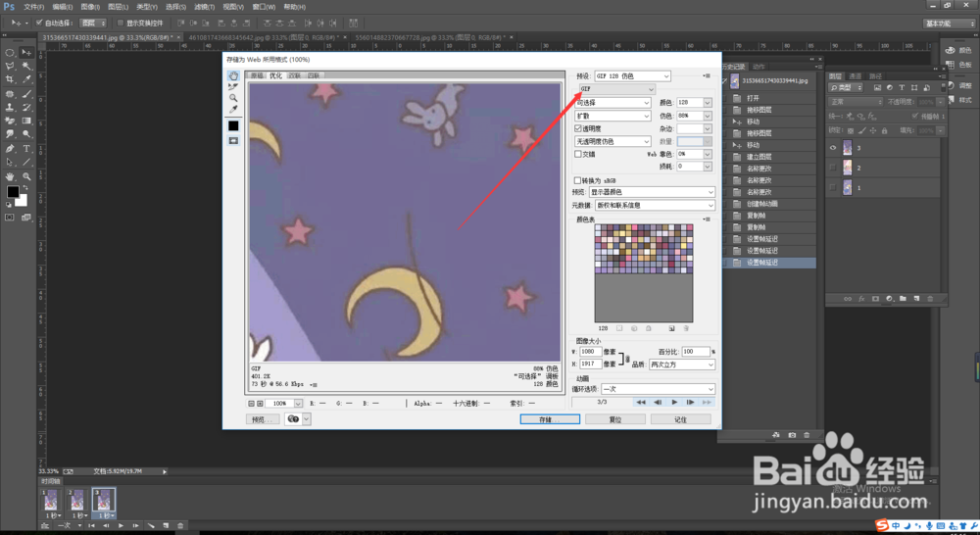Create a new group in Layers panel
Viewport: 980px width, 535px height.
click(903, 299)
